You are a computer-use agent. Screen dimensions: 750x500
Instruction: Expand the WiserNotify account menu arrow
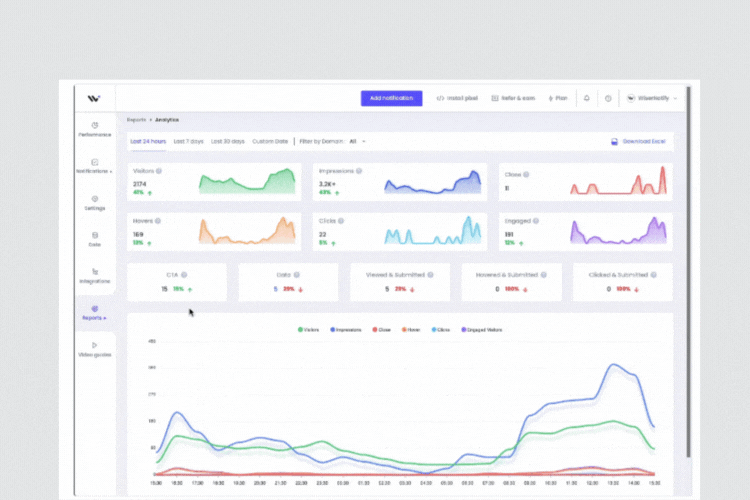(675, 99)
